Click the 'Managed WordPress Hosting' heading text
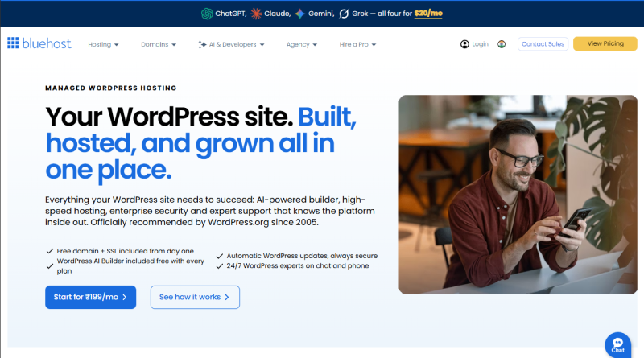Image resolution: width=644 pixels, height=358 pixels. click(111, 88)
